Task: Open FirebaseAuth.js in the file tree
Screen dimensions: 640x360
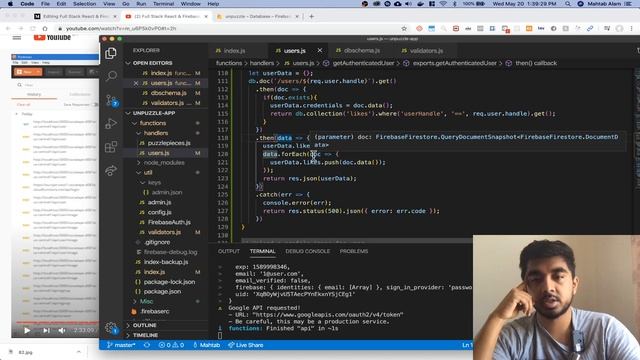Action: pyautogui.click(x=169, y=222)
